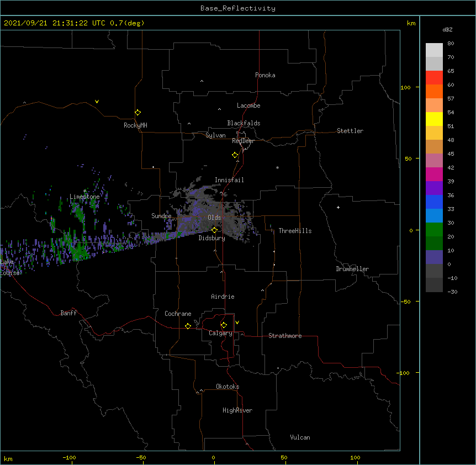
Task: Select the Innisfail label
Action: click(229, 180)
